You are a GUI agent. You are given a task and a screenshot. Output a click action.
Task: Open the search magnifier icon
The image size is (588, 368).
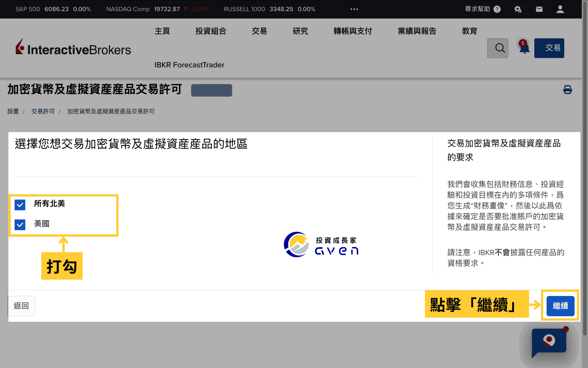click(x=498, y=48)
